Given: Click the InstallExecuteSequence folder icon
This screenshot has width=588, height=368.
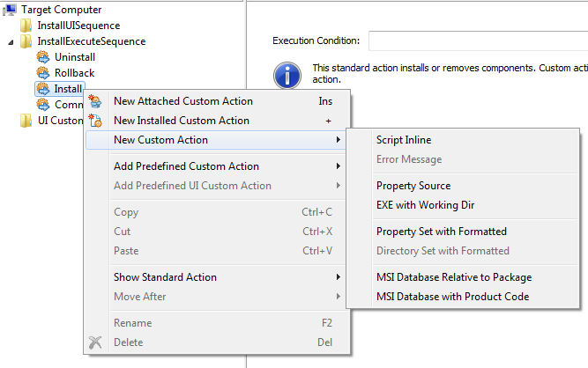Looking at the screenshot, I should [26, 41].
